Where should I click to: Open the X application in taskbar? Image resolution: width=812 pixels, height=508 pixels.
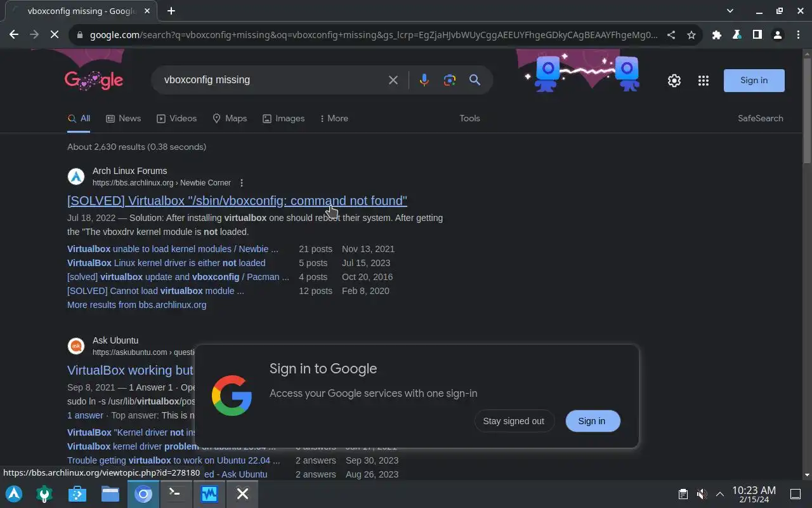[x=242, y=494]
